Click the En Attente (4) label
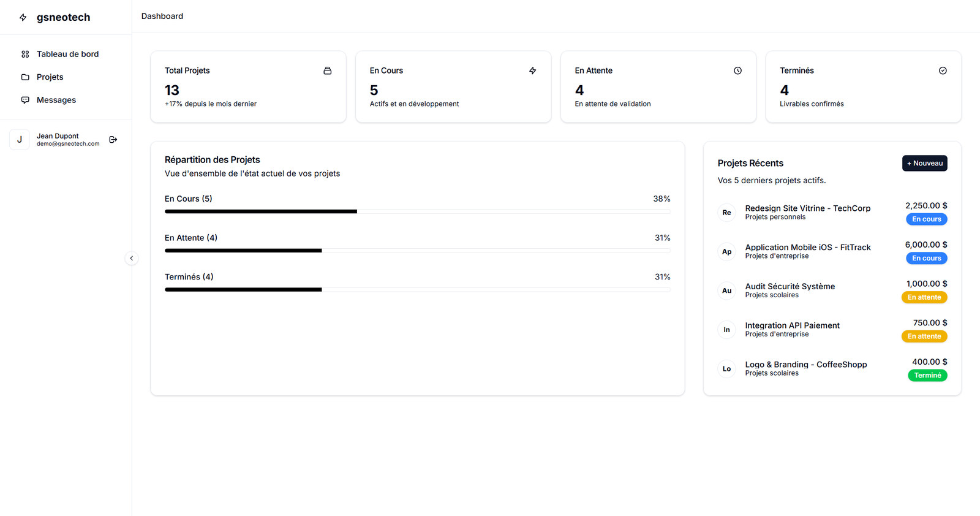This screenshot has height=516, width=980. click(191, 238)
